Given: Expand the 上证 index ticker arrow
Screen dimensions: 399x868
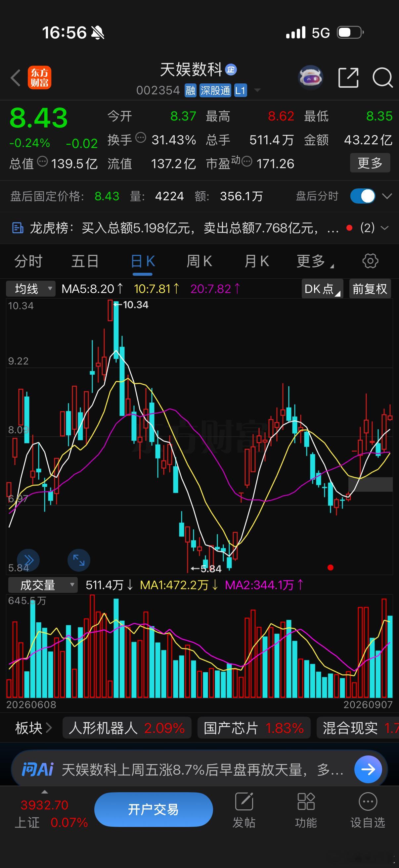Looking at the screenshot, I should 44,792.
